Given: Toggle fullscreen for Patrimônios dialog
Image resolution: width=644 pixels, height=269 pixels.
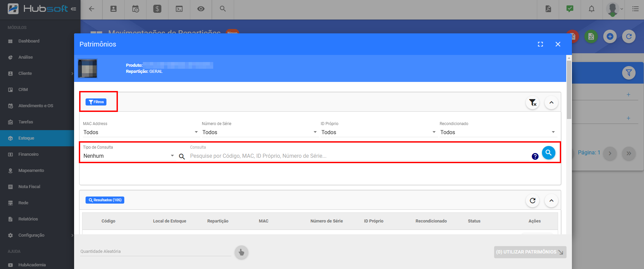Looking at the screenshot, I should (540, 44).
